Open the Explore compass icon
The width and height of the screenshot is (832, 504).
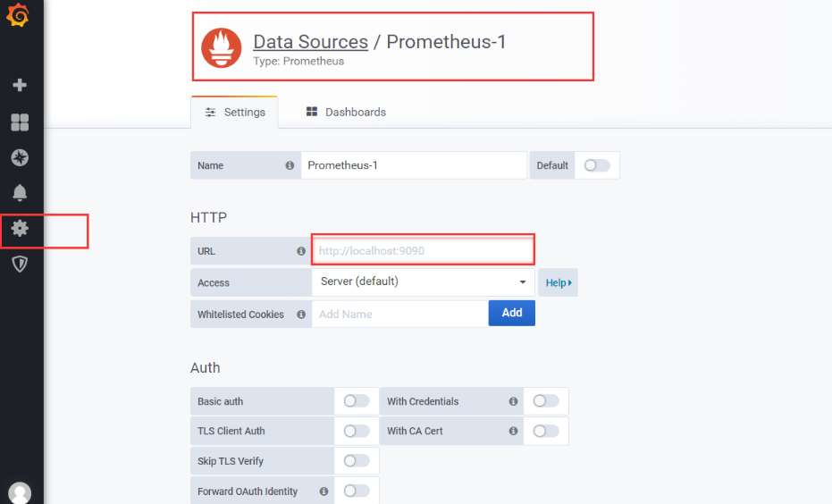click(x=20, y=157)
